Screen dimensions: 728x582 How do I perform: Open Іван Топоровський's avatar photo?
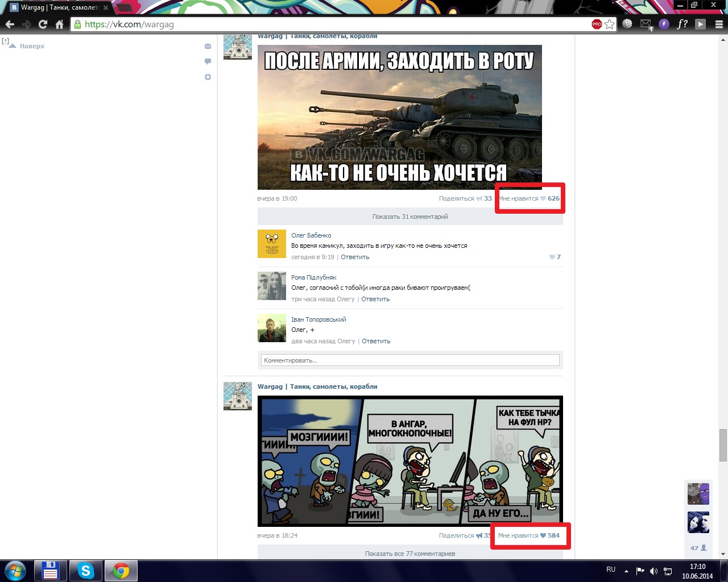[x=272, y=328]
